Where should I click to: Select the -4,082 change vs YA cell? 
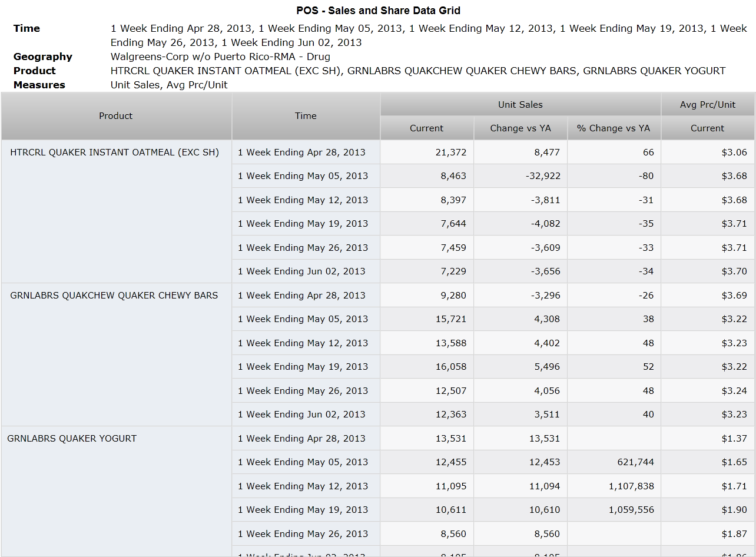click(520, 224)
